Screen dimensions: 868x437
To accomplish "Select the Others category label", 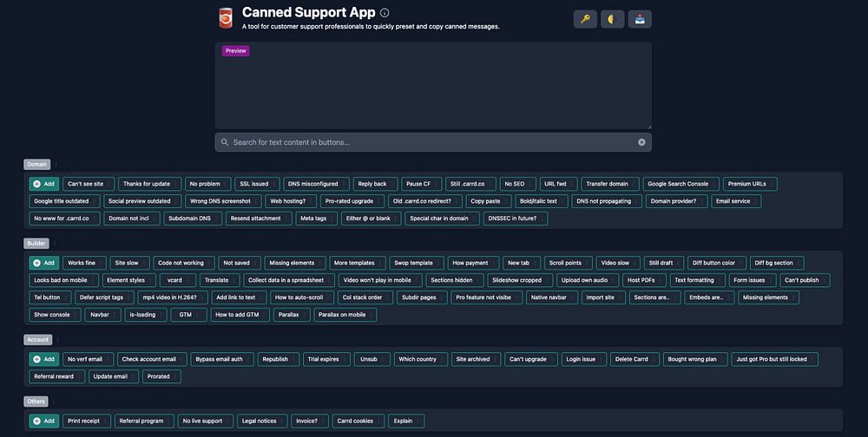I will [36, 401].
